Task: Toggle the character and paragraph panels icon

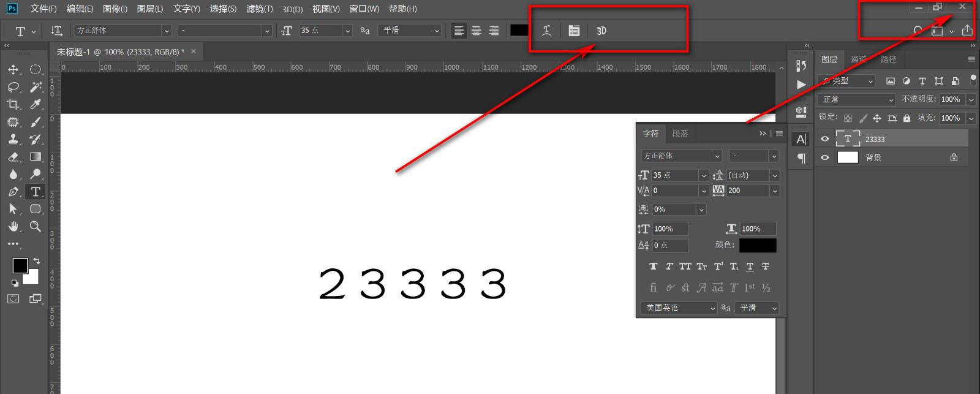Action: tap(574, 31)
